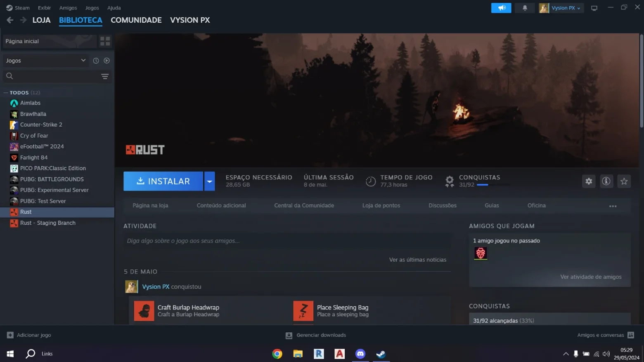Click the Conquistas progress bar
This screenshot has width=644, height=362.
coord(493,185)
